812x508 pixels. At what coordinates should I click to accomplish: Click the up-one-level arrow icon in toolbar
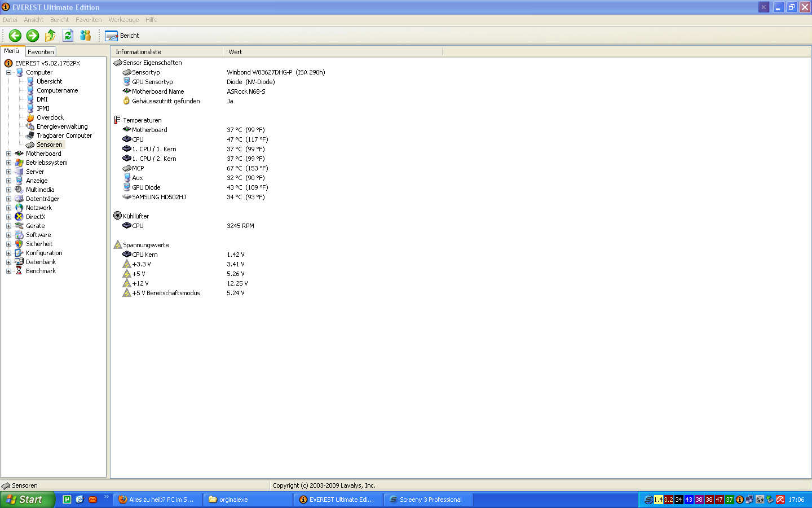[x=50, y=36]
